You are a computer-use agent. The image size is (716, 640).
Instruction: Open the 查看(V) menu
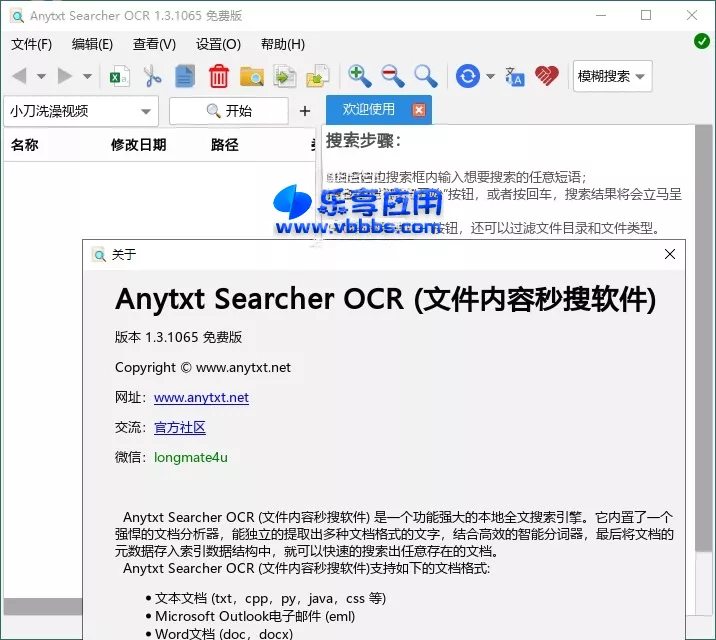coord(154,44)
